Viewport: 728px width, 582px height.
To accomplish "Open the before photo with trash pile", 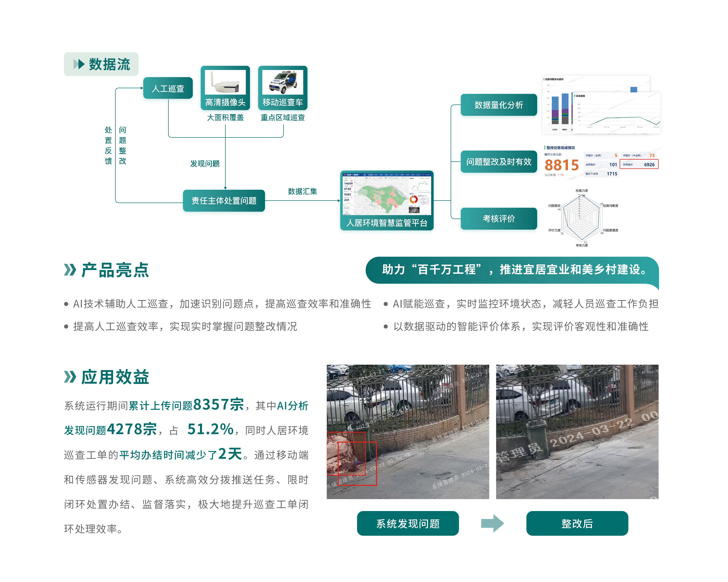I will click(x=408, y=431).
